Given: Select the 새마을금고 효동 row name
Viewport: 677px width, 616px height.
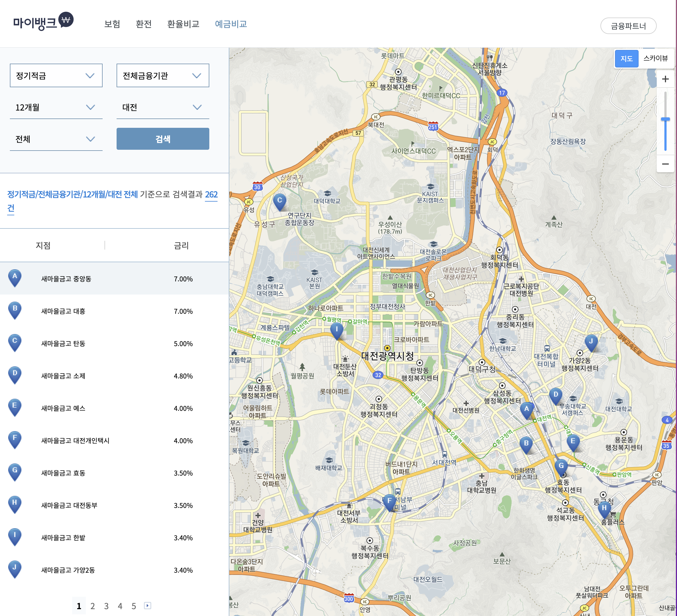Looking at the screenshot, I should pyautogui.click(x=63, y=473).
